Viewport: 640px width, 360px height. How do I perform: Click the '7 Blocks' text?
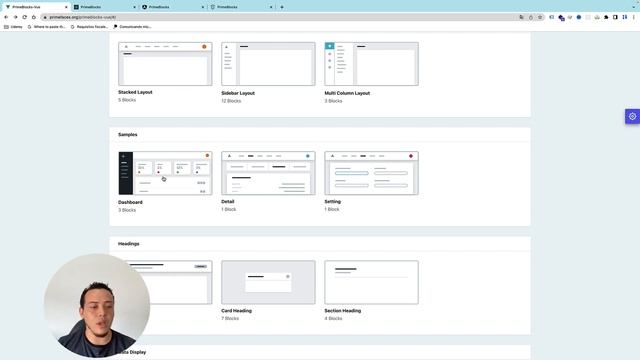230,318
